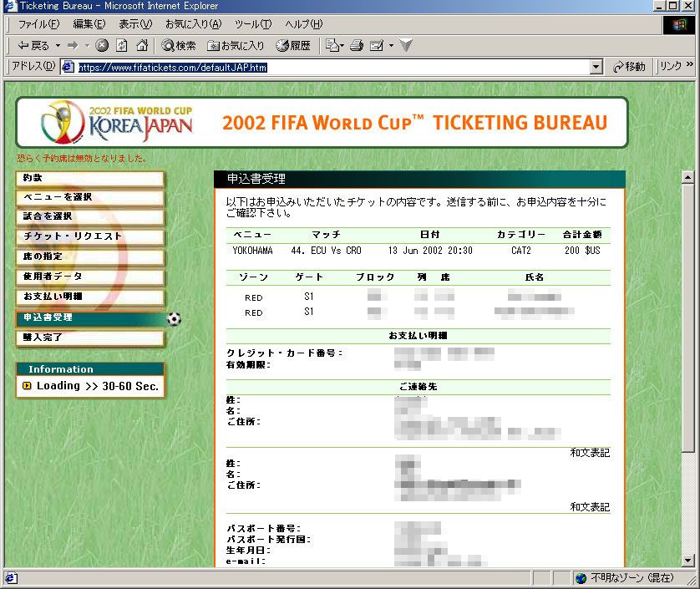Click the date 13 Jun 2002 20:30
This screenshot has height=589, width=700.
pos(430,251)
